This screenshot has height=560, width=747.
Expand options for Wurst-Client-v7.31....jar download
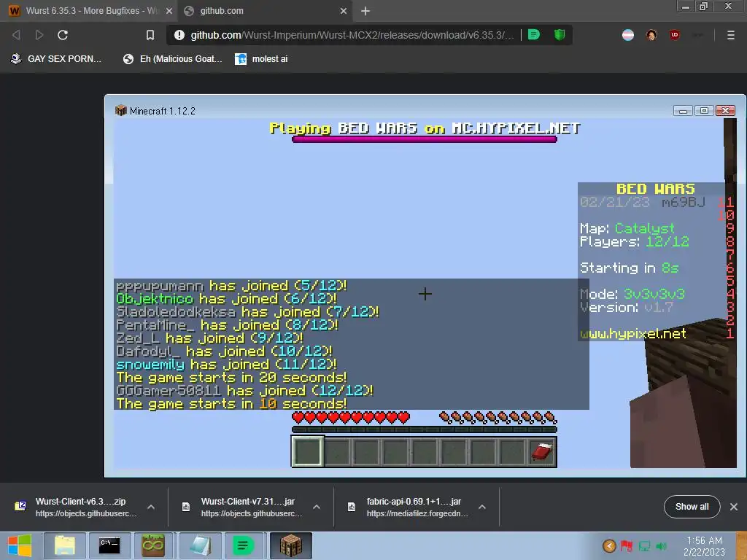[x=317, y=507]
